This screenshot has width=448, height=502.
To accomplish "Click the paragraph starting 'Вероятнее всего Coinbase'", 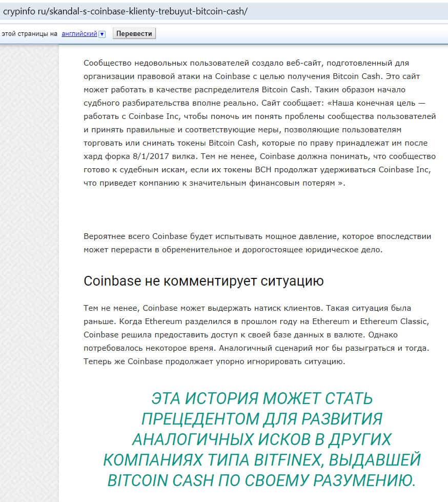I will coord(257,243).
